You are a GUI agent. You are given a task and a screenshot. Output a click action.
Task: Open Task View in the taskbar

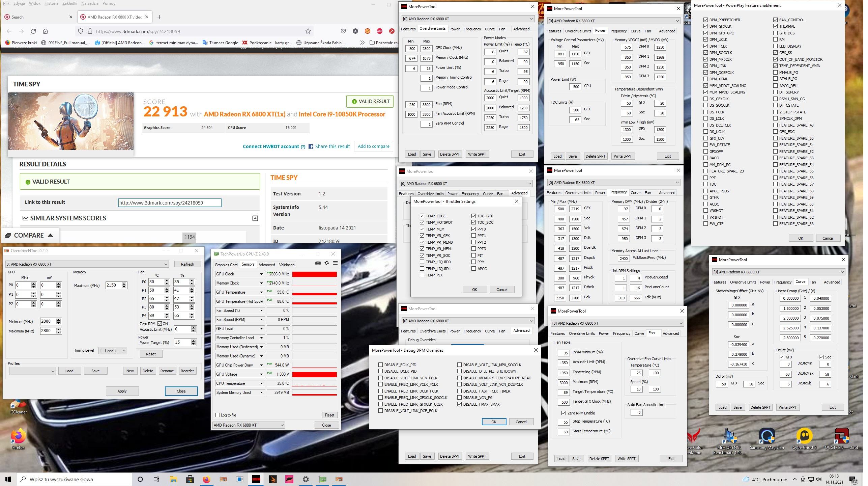point(156,479)
